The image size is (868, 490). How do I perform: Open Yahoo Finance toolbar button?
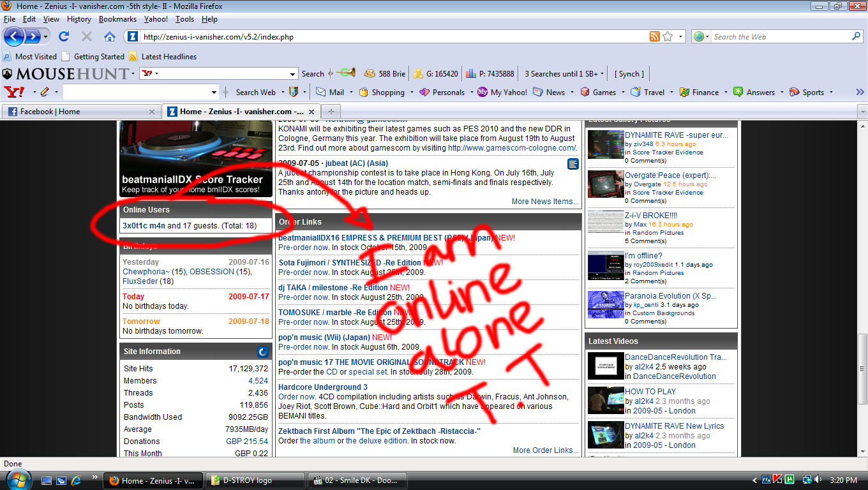click(699, 92)
